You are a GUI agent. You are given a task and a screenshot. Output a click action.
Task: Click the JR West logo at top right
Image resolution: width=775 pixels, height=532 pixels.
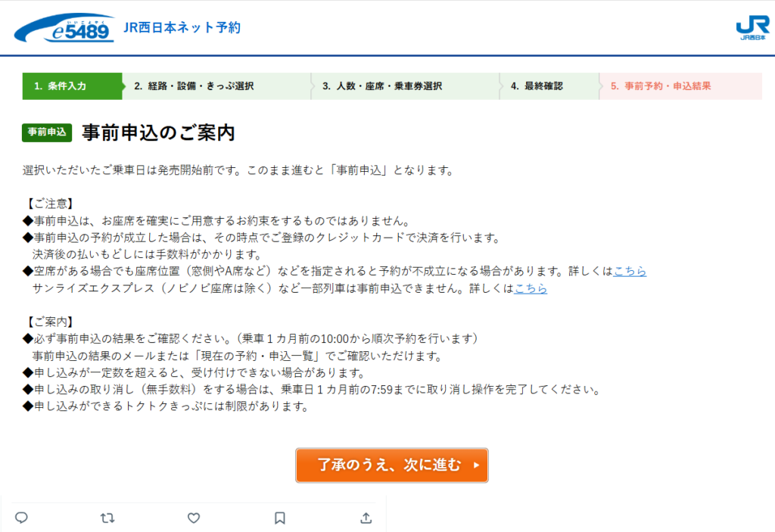tap(752, 28)
